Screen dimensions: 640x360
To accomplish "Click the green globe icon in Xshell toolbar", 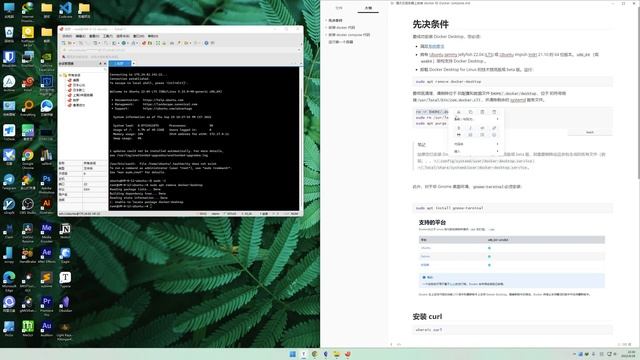I will [x=124, y=43].
